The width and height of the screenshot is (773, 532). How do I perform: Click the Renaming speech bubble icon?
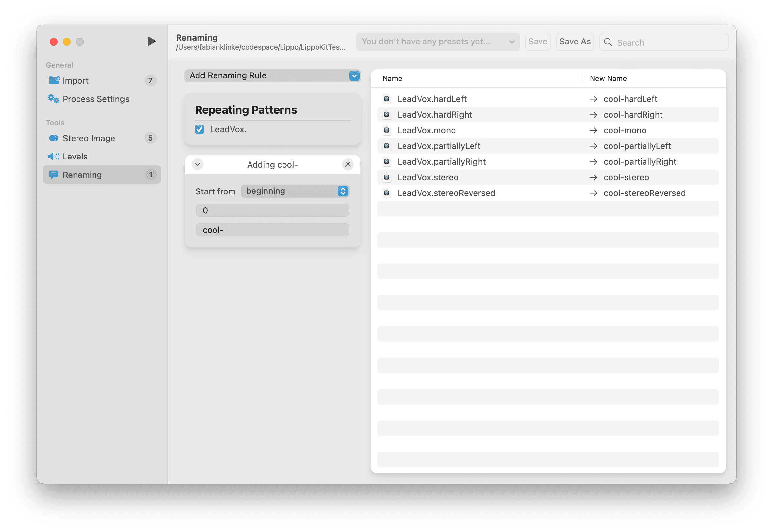click(x=54, y=175)
